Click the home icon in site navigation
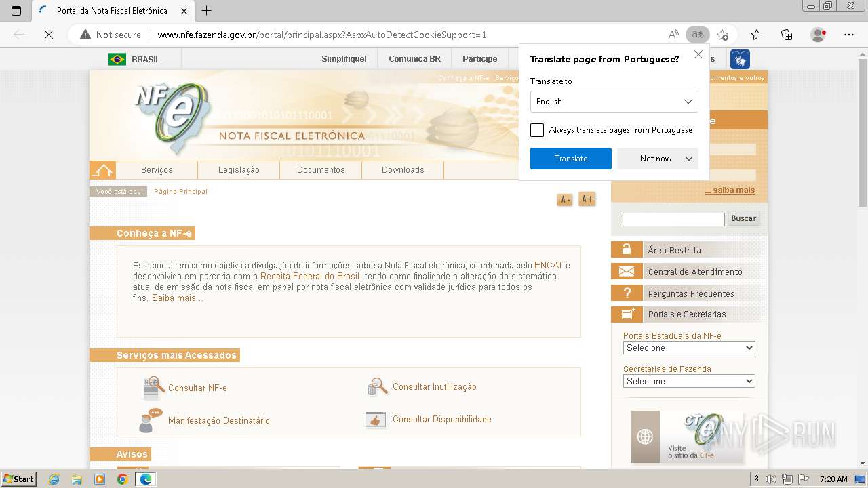The height and width of the screenshot is (488, 868). (102, 170)
